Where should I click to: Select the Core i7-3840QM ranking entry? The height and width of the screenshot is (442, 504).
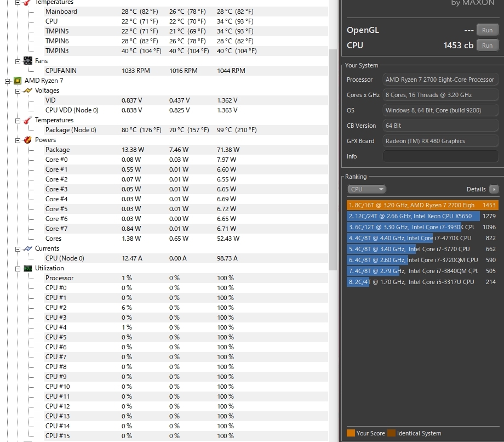(x=422, y=271)
